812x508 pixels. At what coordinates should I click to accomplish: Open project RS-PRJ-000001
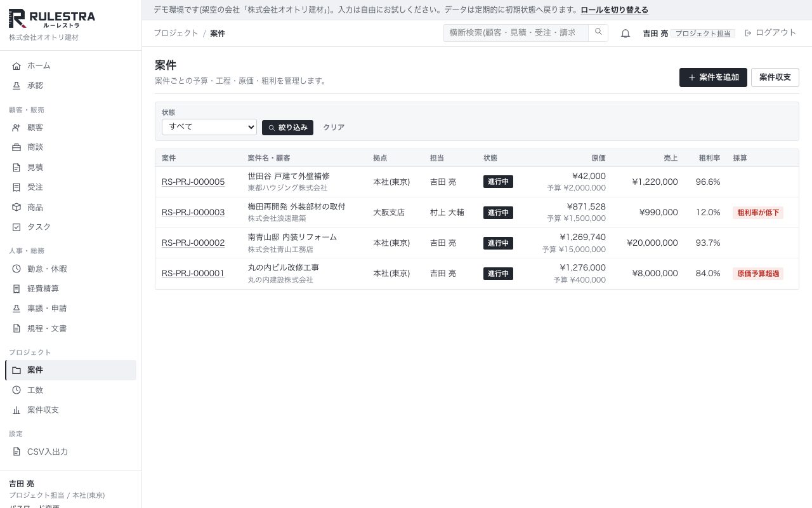(193, 274)
